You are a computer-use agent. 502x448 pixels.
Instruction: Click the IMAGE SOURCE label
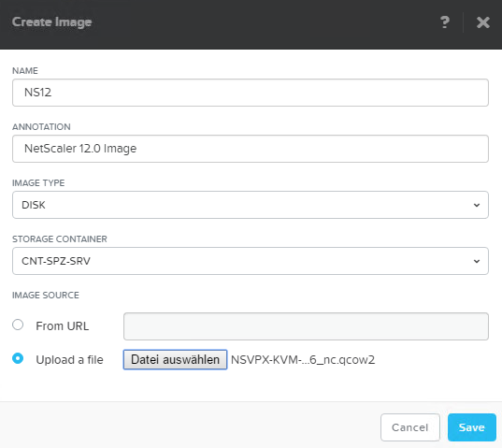46,296
